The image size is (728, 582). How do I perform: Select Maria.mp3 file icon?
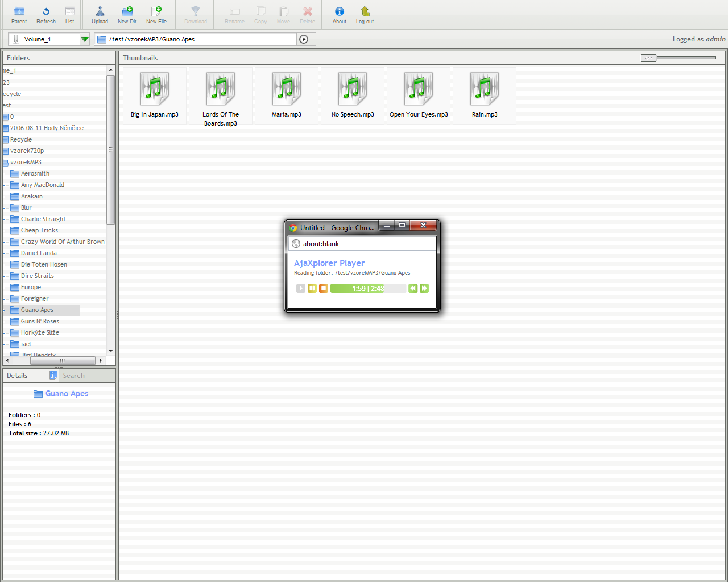coord(287,89)
